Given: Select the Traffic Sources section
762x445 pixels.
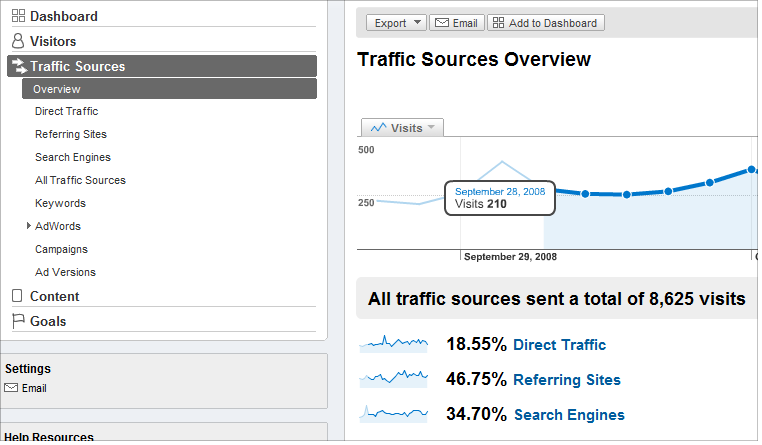Looking at the screenshot, I should point(162,66).
